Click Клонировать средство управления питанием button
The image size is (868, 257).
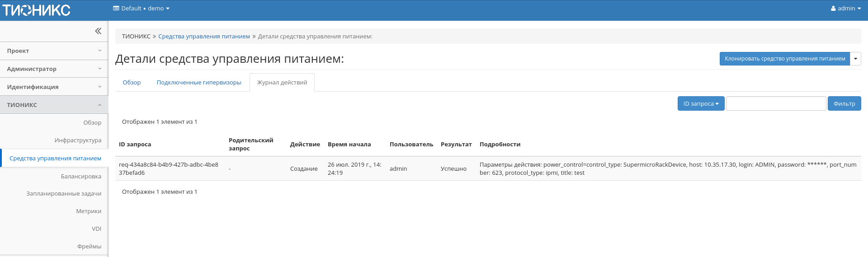click(x=784, y=59)
